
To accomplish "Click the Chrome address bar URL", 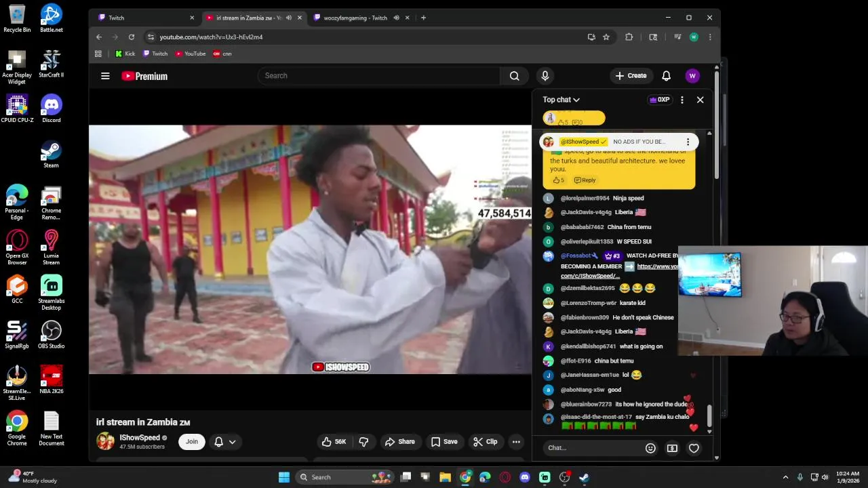I will pyautogui.click(x=211, y=37).
